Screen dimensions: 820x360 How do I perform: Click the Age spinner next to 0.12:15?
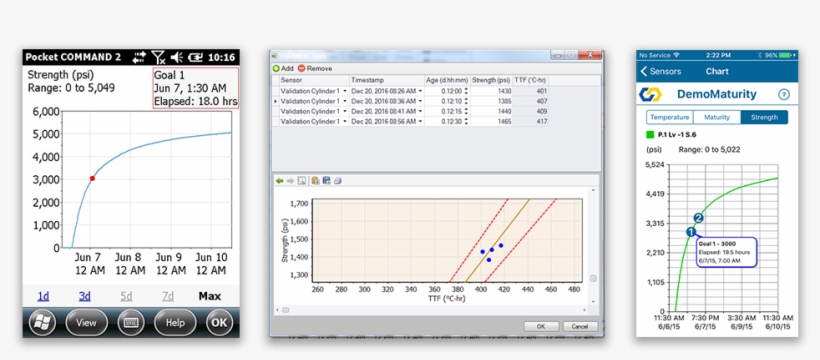pos(466,111)
